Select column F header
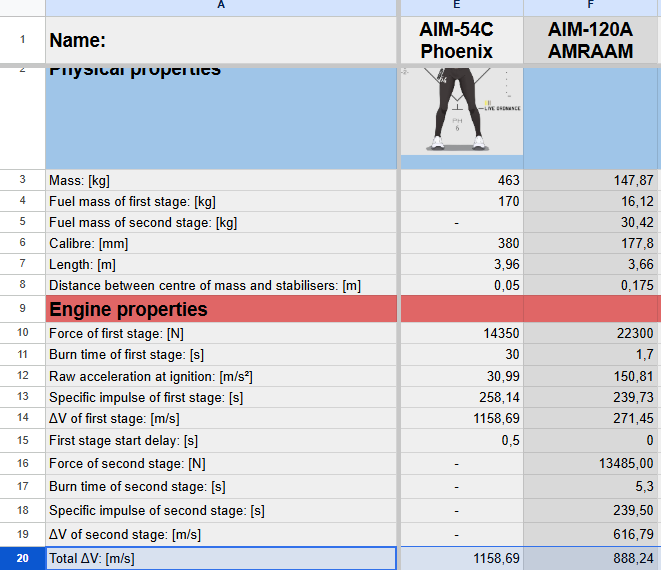This screenshot has width=661, height=570. pyautogui.click(x=590, y=8)
